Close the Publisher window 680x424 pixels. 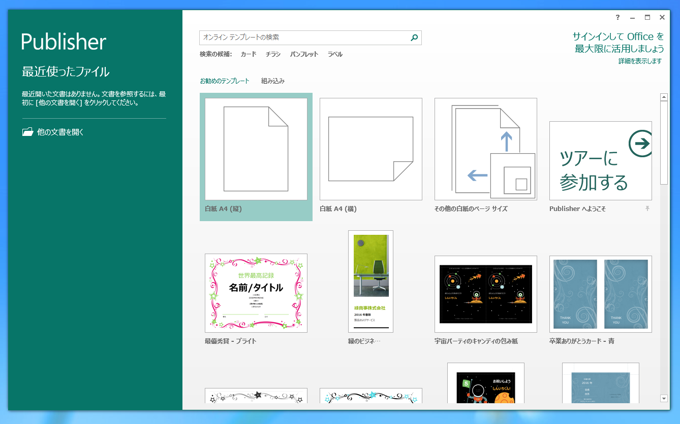[662, 18]
